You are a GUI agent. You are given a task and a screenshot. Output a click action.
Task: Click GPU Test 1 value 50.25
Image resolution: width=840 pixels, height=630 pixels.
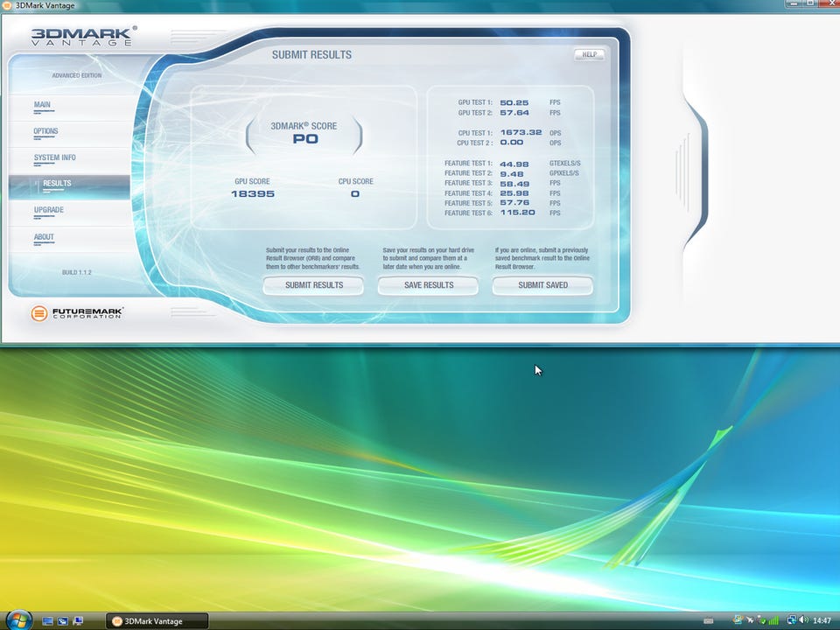click(x=514, y=102)
